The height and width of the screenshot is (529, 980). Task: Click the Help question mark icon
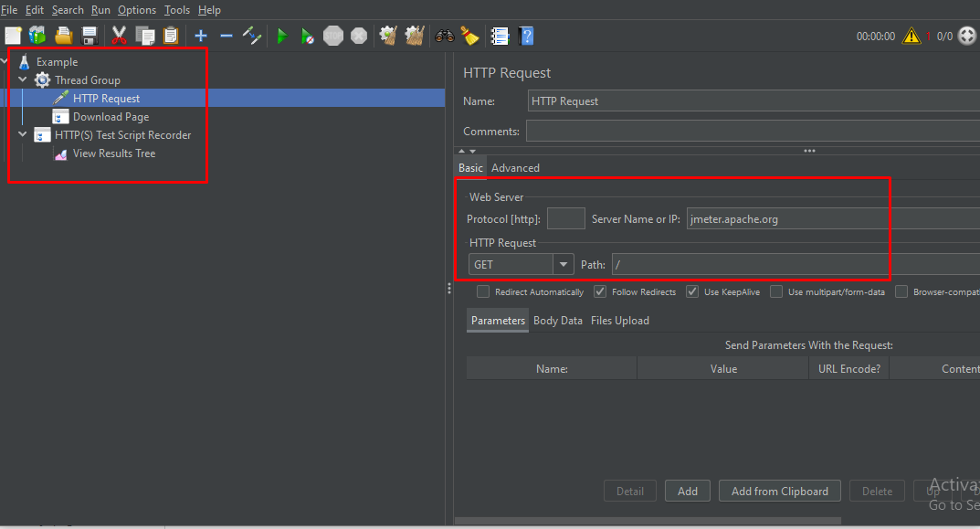click(x=526, y=36)
